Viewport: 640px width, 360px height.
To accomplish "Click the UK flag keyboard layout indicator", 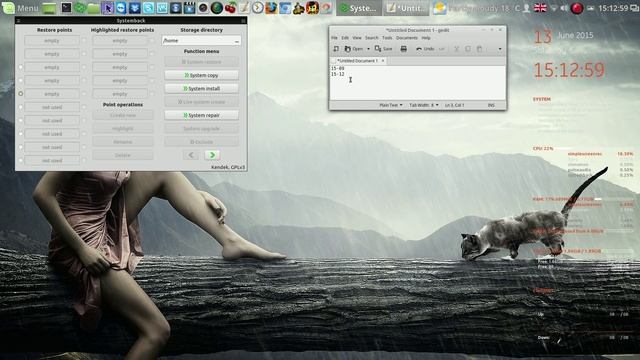I will [540, 8].
